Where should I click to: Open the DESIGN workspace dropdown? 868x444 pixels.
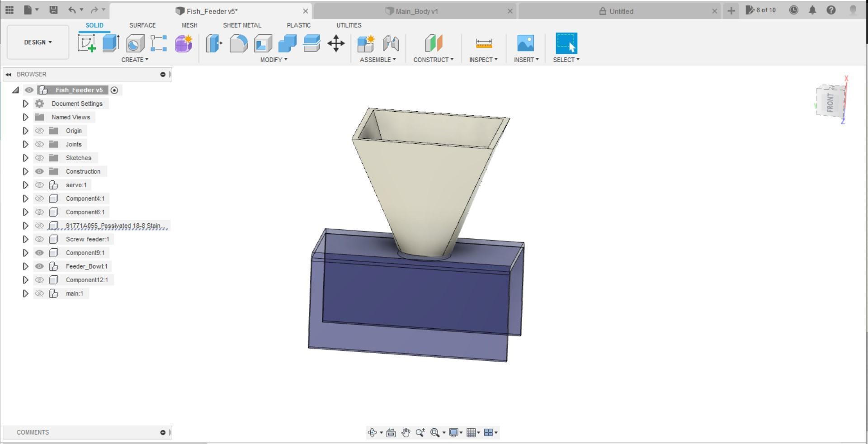(38, 42)
